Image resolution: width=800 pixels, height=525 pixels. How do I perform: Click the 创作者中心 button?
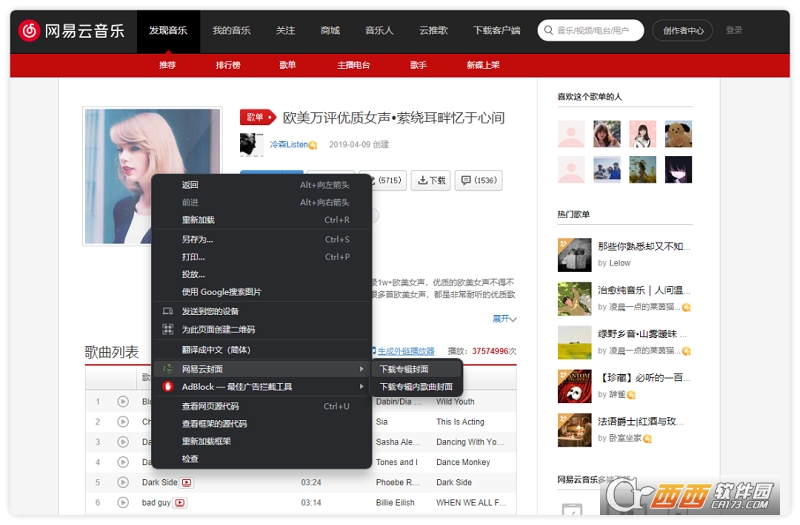pos(683,31)
